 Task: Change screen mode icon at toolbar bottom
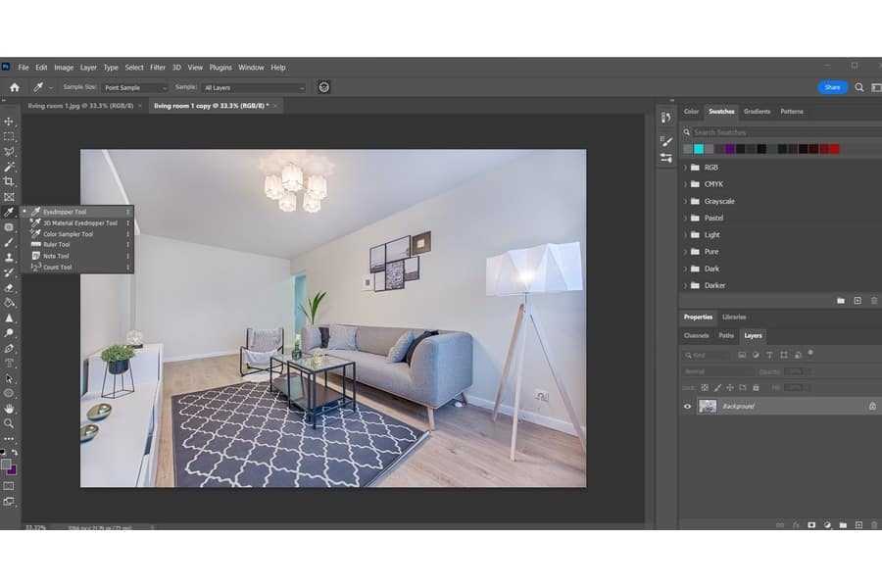(x=9, y=502)
